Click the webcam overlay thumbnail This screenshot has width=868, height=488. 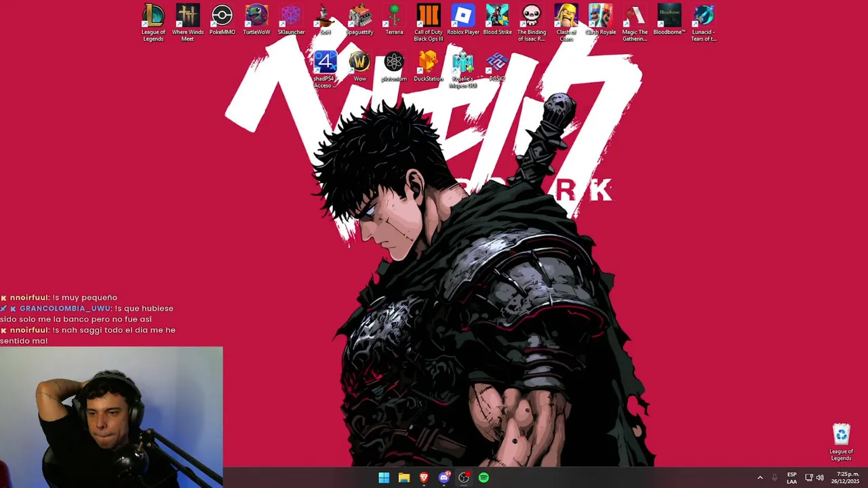(x=111, y=418)
